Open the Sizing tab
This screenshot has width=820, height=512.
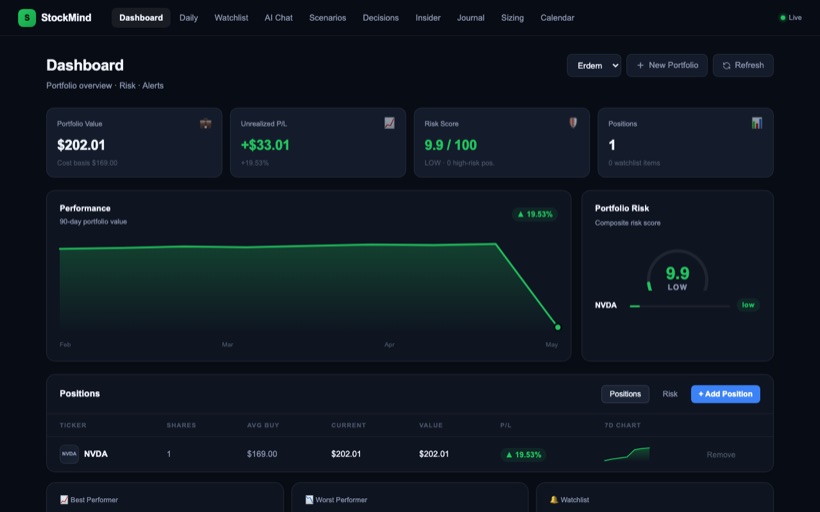[x=512, y=18]
